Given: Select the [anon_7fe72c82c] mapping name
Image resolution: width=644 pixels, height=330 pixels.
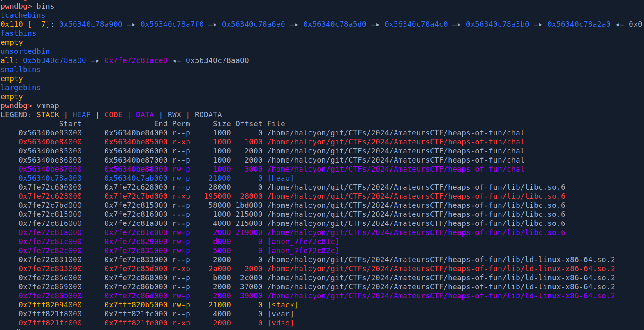Looking at the screenshot, I should [x=303, y=251].
